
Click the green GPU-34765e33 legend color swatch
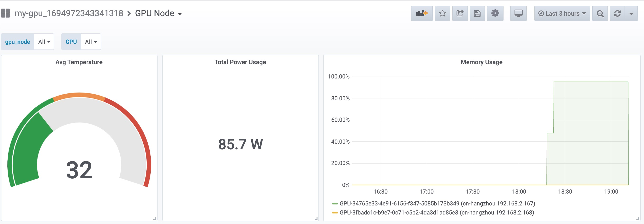[x=335, y=204]
